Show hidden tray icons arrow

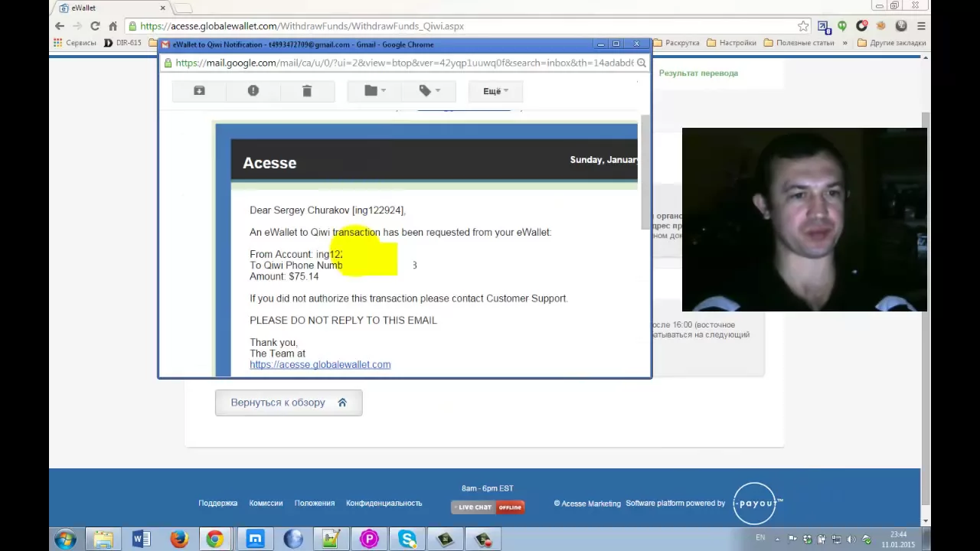pos(778,540)
